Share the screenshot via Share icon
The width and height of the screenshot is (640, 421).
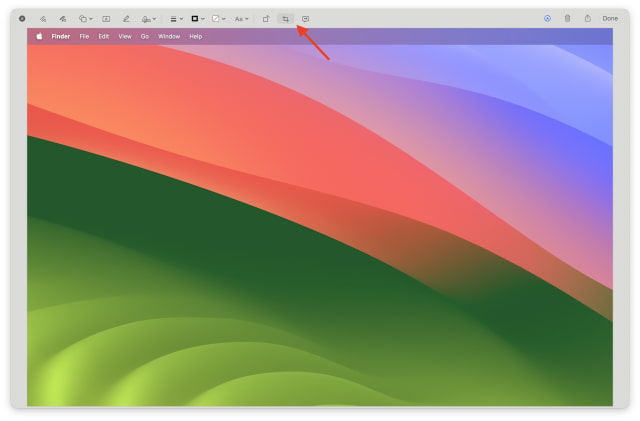587,18
